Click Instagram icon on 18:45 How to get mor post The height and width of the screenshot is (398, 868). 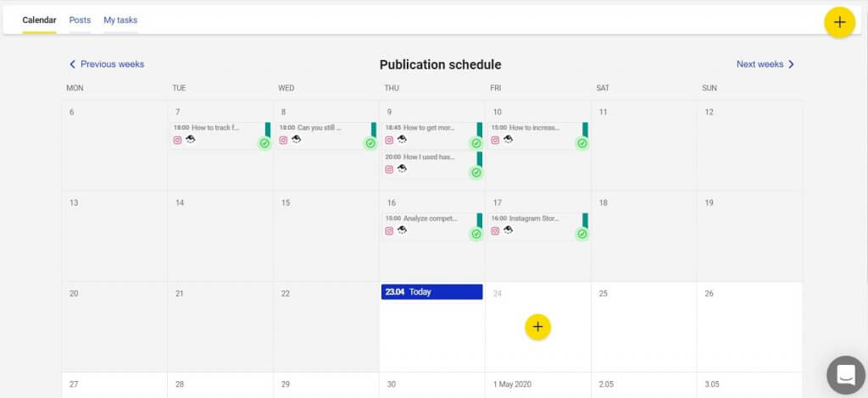[x=389, y=141]
